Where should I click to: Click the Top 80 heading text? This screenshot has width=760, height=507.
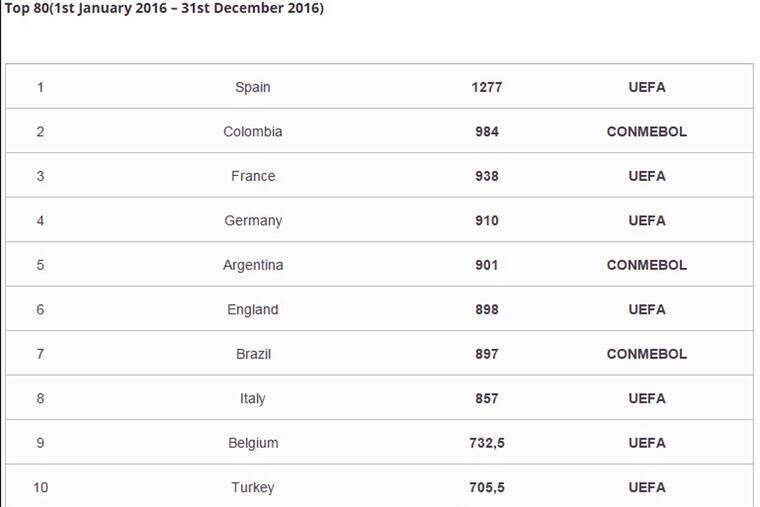pyautogui.click(x=165, y=9)
